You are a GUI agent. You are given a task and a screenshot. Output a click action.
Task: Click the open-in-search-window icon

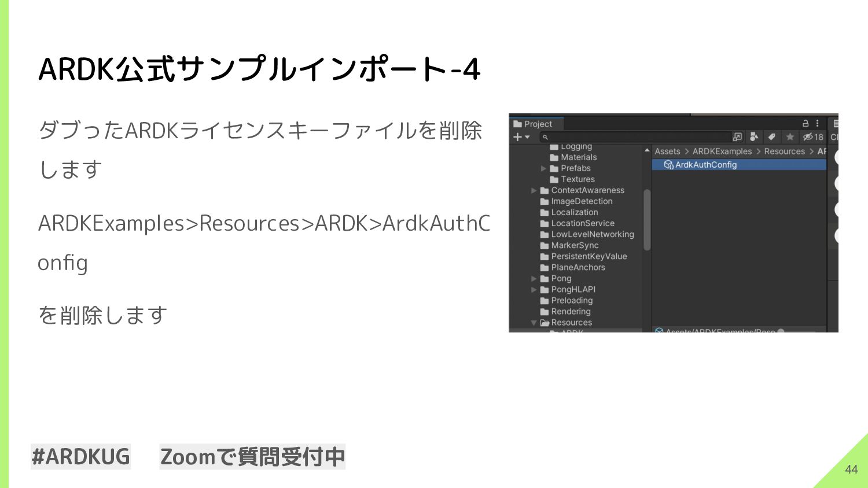pyautogui.click(x=737, y=137)
